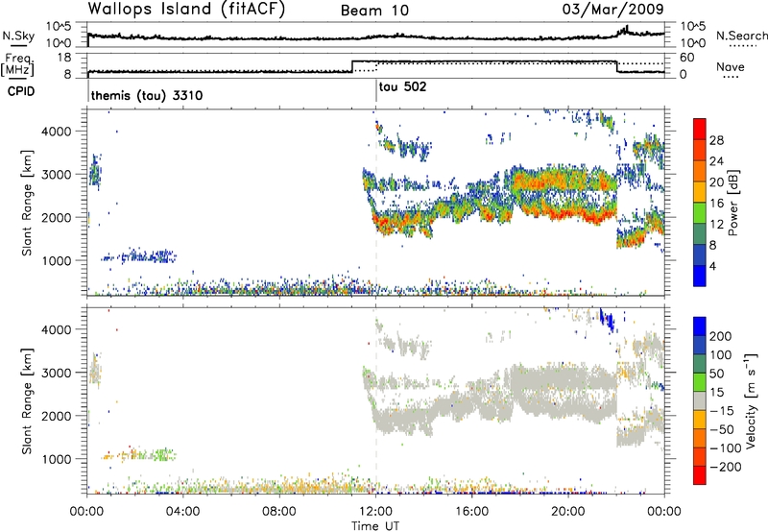Click "Slant Range [km]" title of the Velocity panel
768x532 pixels.
27,400
